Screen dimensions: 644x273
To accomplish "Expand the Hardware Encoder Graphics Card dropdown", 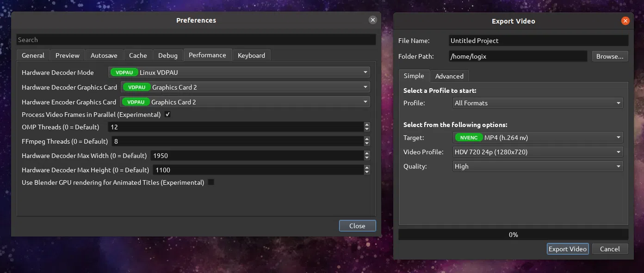I will [x=245, y=102].
